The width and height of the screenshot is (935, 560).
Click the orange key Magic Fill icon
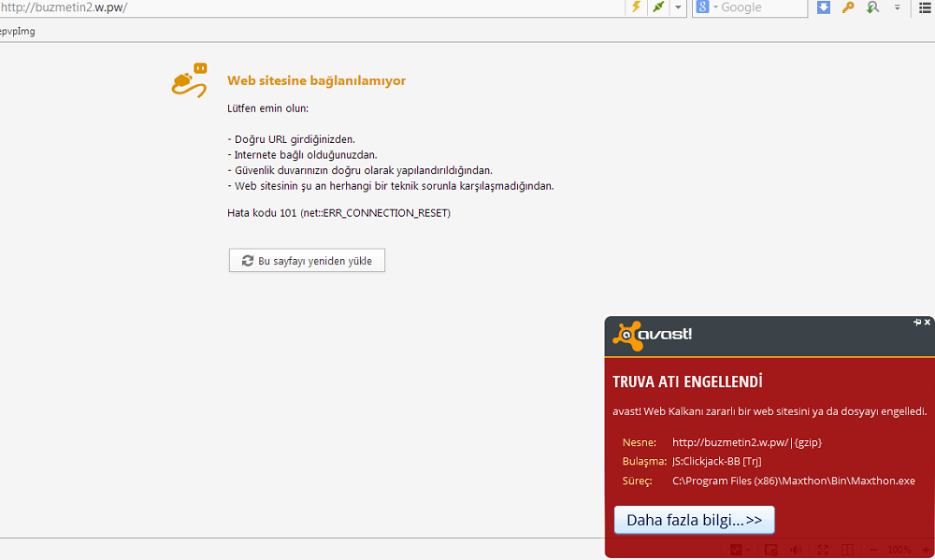pyautogui.click(x=848, y=7)
